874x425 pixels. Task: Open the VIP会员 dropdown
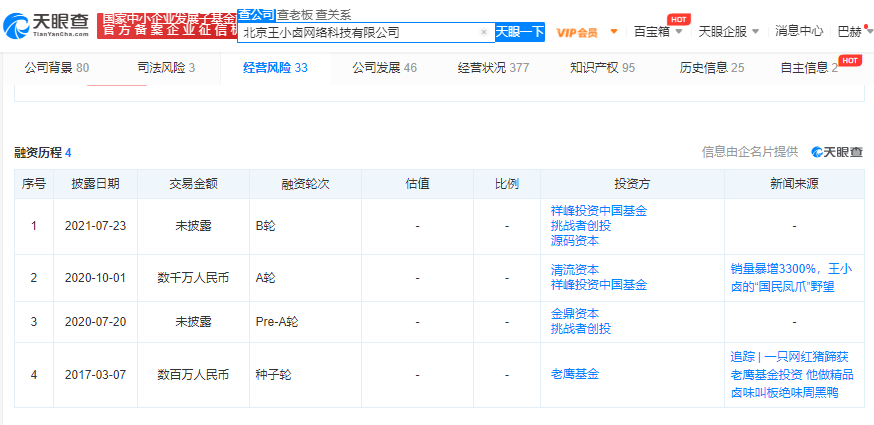(587, 32)
